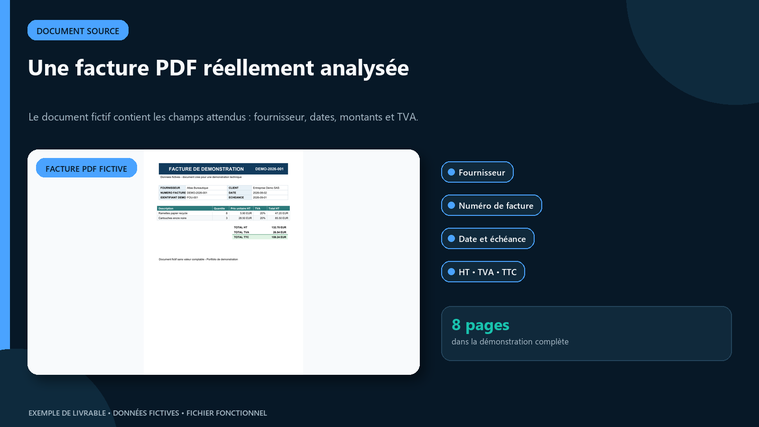Click the blue dot beside Date et échéance
The width and height of the screenshot is (759, 427).
point(451,239)
